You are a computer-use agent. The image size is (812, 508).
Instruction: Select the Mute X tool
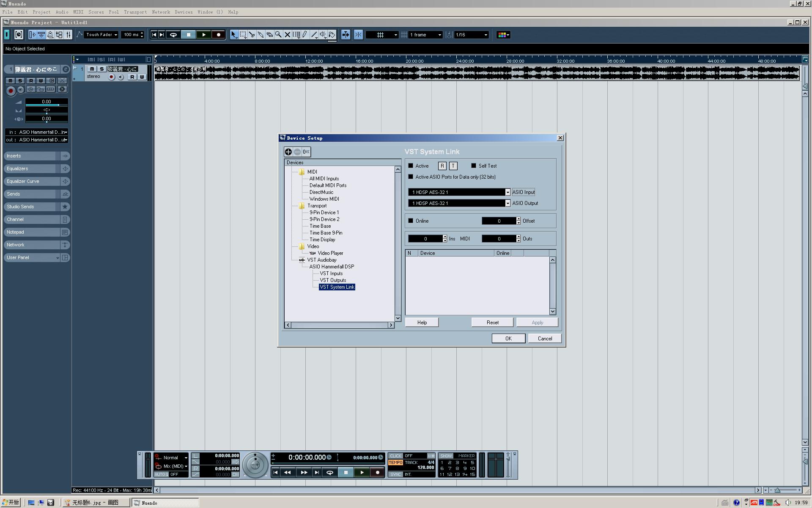coord(288,35)
